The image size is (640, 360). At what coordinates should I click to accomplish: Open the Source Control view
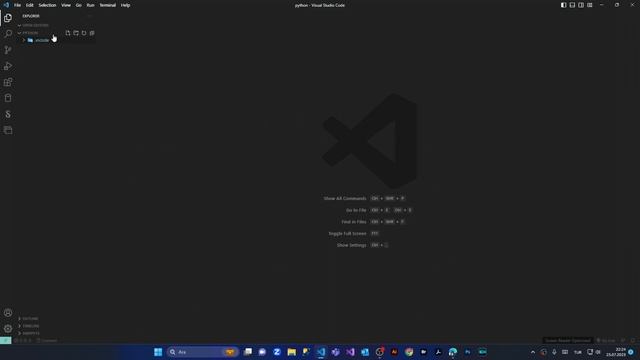click(8, 50)
